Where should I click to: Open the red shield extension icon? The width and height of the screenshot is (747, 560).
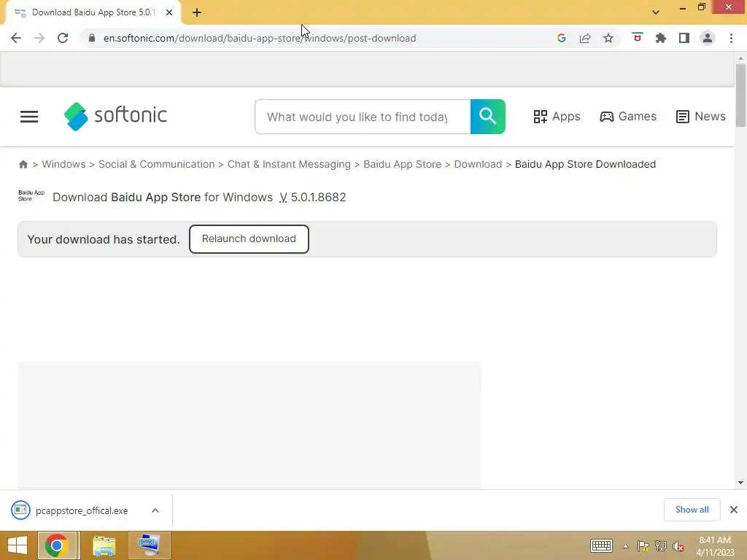(x=638, y=38)
